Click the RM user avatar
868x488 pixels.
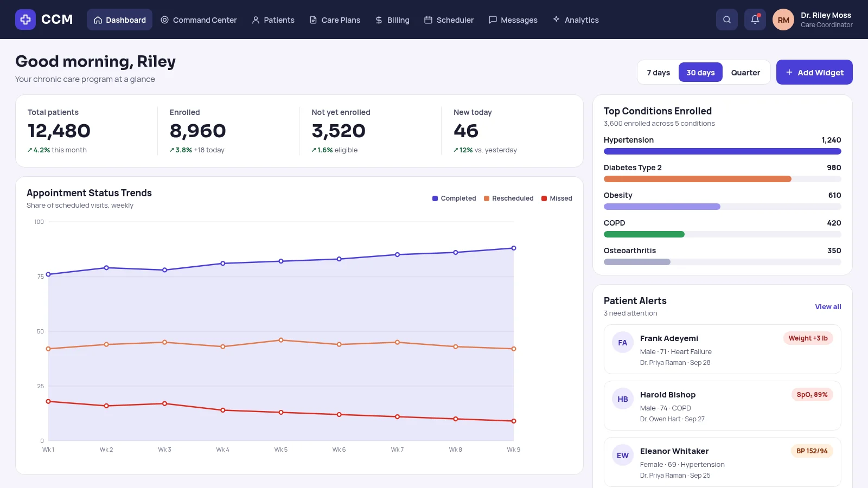click(x=783, y=20)
